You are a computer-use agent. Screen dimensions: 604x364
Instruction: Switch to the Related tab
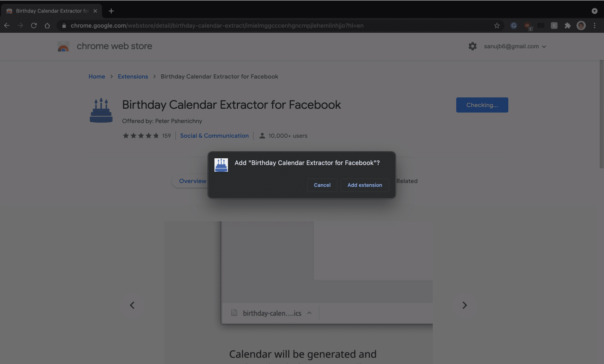(407, 181)
